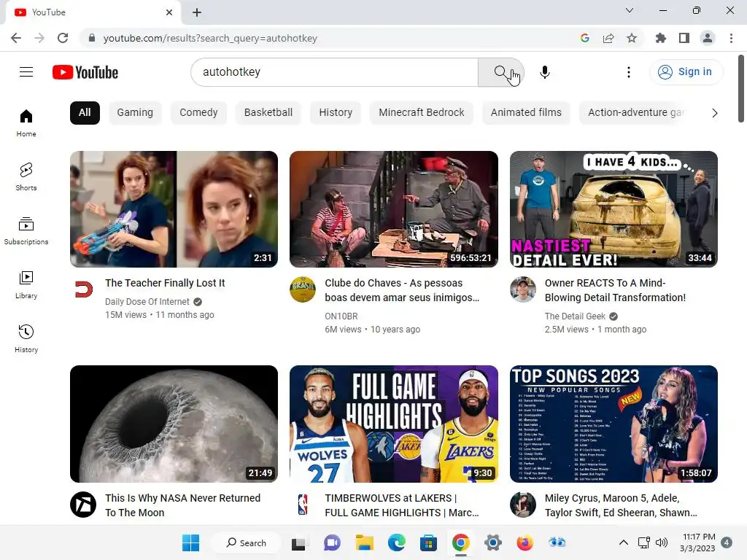
Task: Open the NBA channel avatar
Action: (303, 505)
